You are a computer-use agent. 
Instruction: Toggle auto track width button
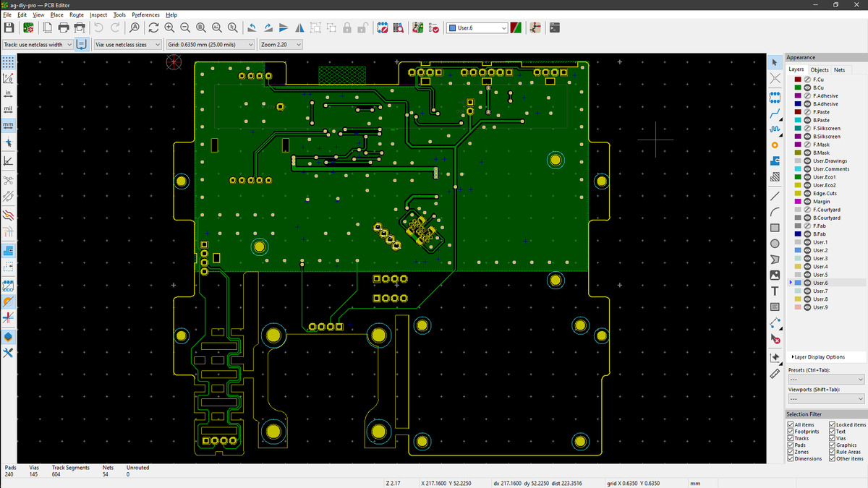(x=81, y=45)
